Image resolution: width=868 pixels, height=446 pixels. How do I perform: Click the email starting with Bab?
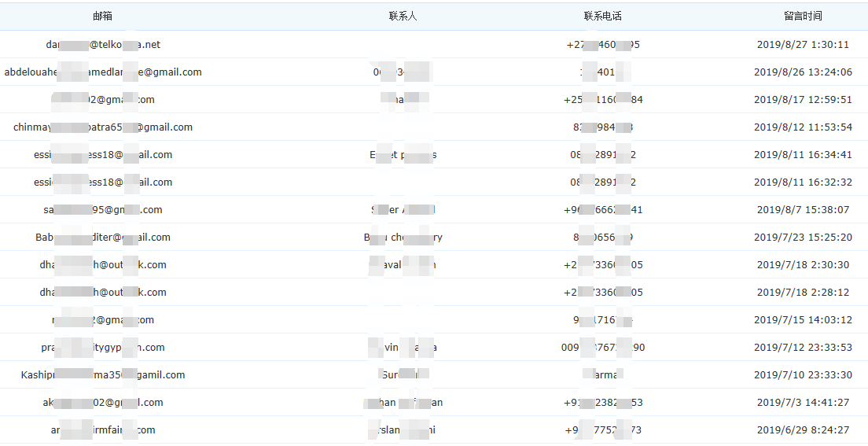(103, 238)
